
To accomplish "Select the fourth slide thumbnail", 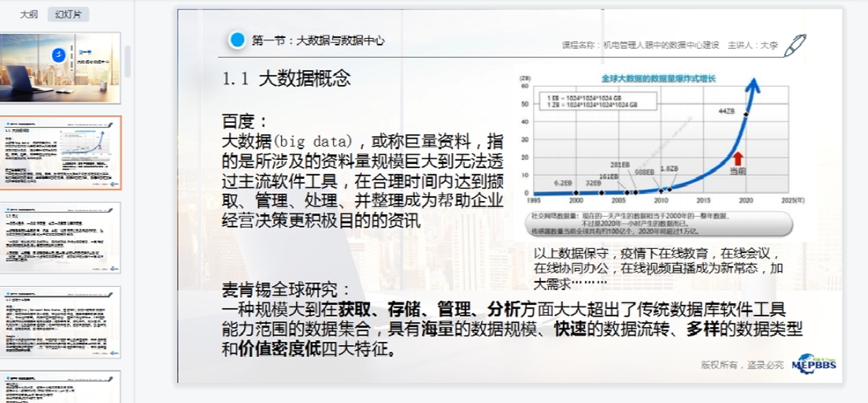I will [61, 322].
